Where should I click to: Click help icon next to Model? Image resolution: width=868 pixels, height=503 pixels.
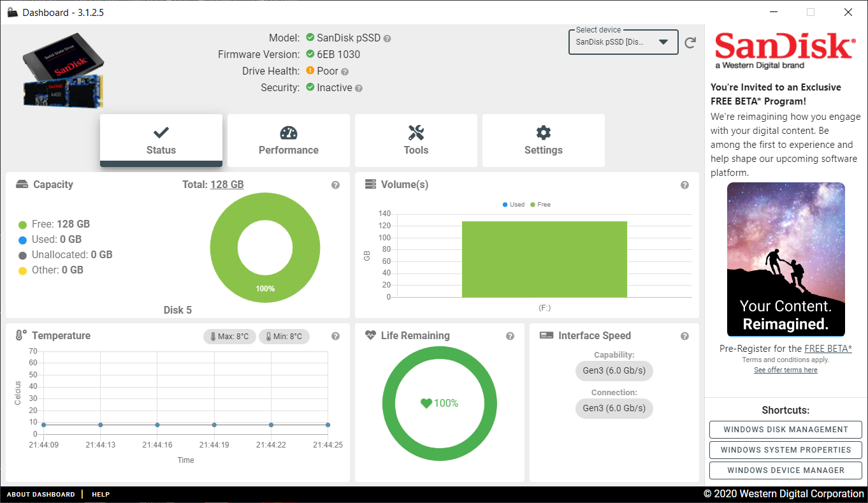(x=387, y=38)
